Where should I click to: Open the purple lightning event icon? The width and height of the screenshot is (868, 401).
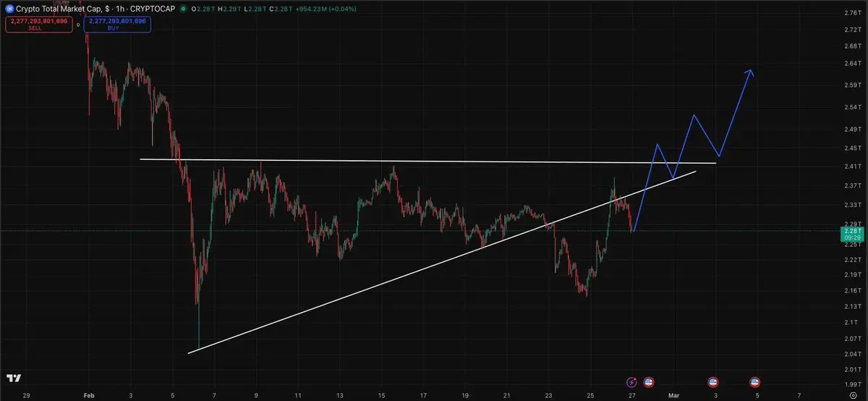[632, 381]
